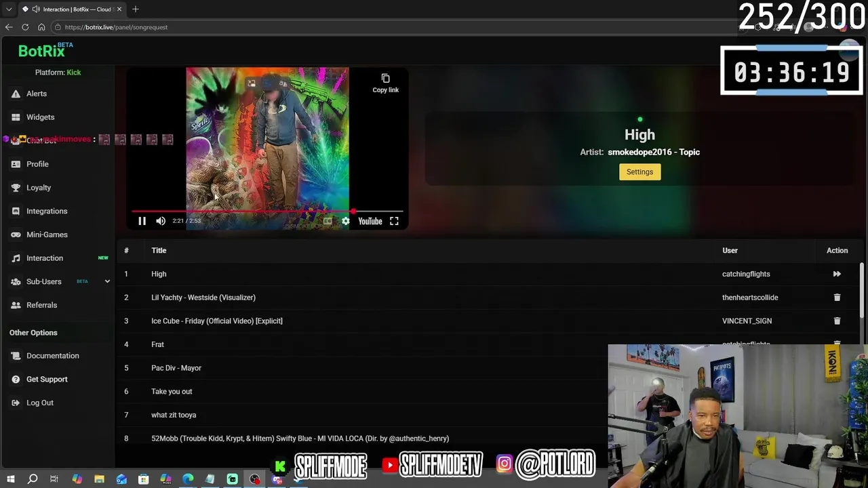
Task: Open the yellow Settings button
Action: coord(639,171)
